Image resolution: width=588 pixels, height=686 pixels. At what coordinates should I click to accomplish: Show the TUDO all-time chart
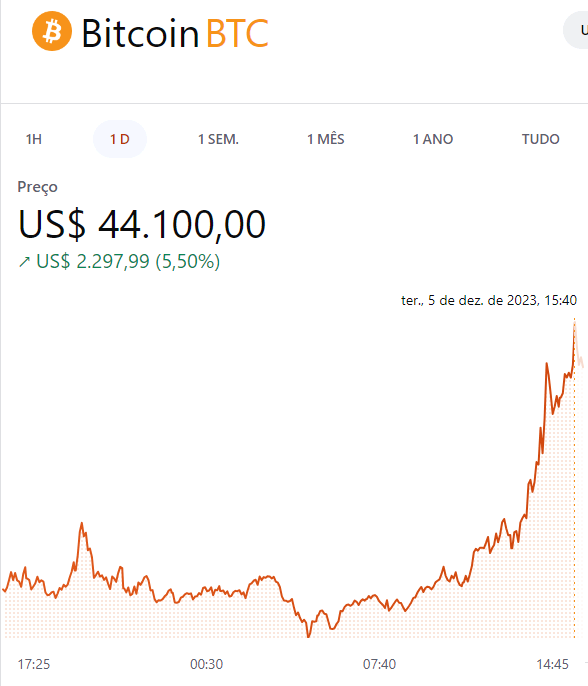click(541, 139)
